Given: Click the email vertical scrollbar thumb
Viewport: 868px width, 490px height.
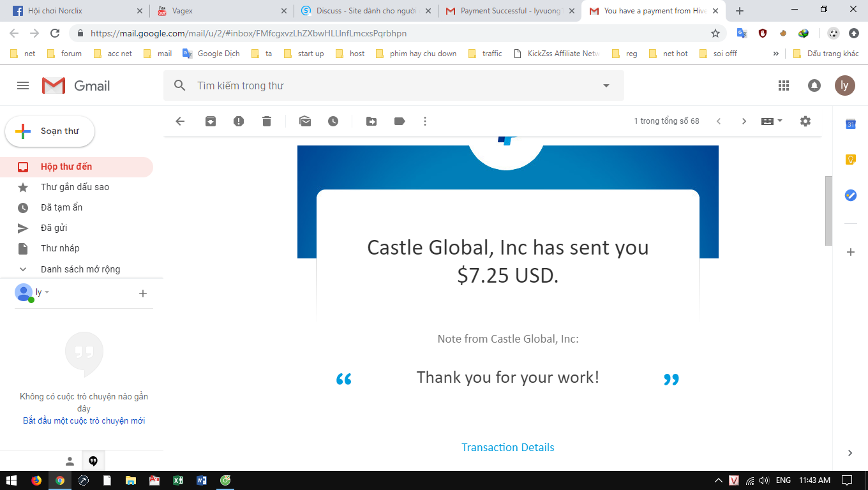Looking at the screenshot, I should point(828,211).
